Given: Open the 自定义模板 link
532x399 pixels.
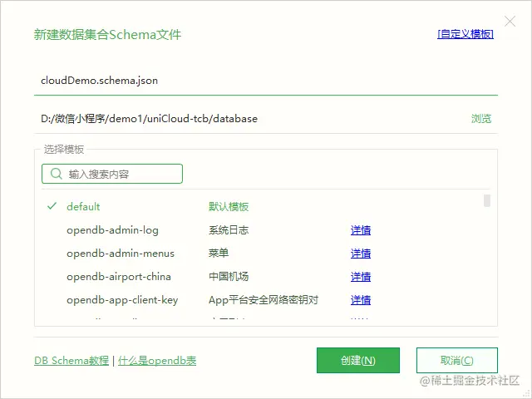Looking at the screenshot, I should pos(465,34).
